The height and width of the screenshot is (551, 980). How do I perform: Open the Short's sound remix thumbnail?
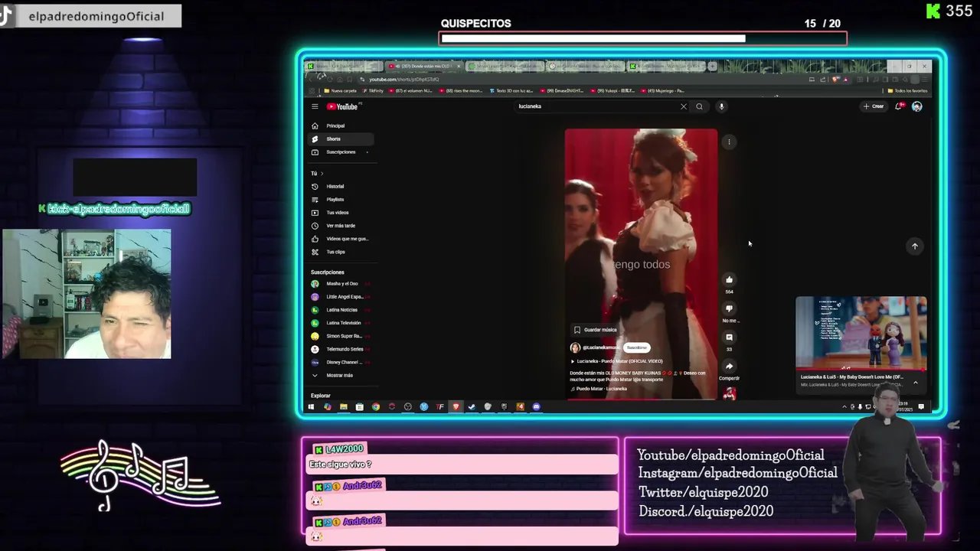pyautogui.click(x=729, y=393)
